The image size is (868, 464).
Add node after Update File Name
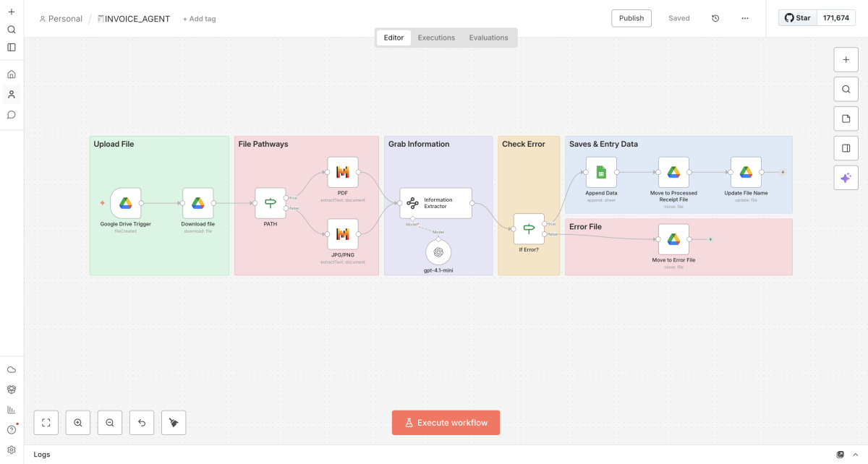(783, 173)
